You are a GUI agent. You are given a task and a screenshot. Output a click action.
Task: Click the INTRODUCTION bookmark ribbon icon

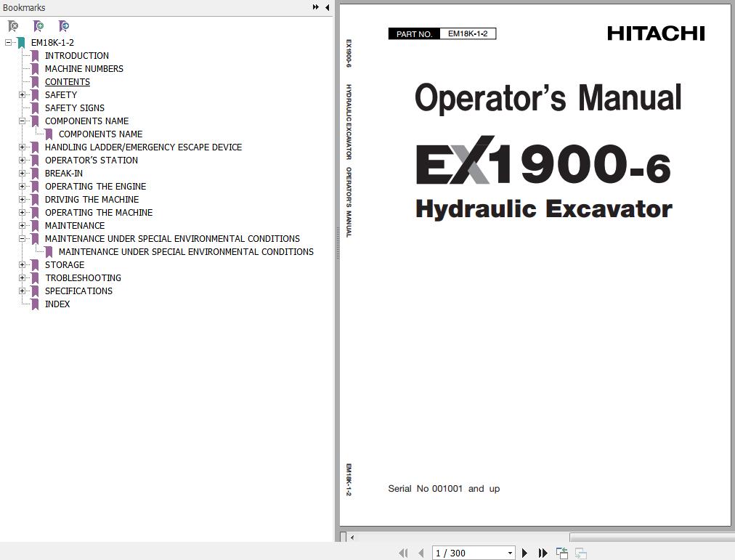[x=35, y=56]
